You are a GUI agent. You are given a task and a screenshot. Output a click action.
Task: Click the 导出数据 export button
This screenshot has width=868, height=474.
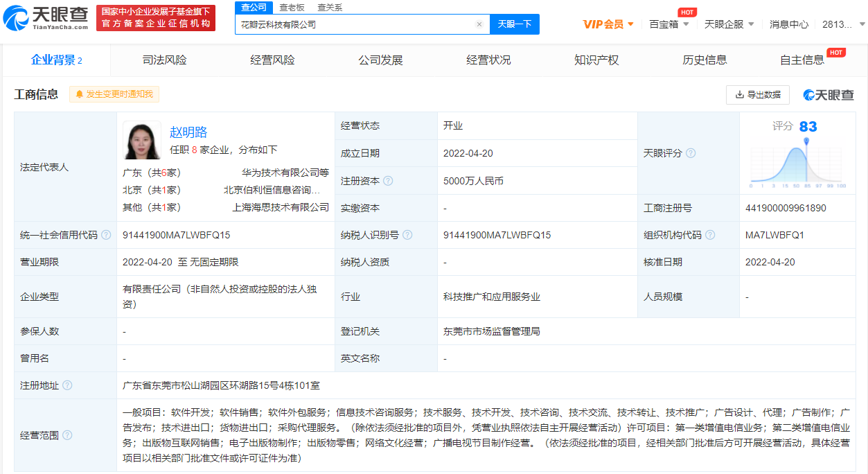(x=758, y=95)
